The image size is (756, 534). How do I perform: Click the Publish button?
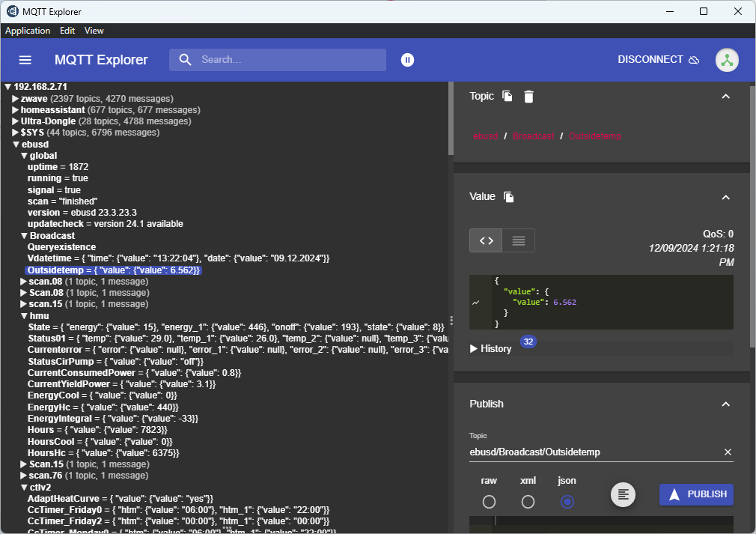(x=696, y=494)
